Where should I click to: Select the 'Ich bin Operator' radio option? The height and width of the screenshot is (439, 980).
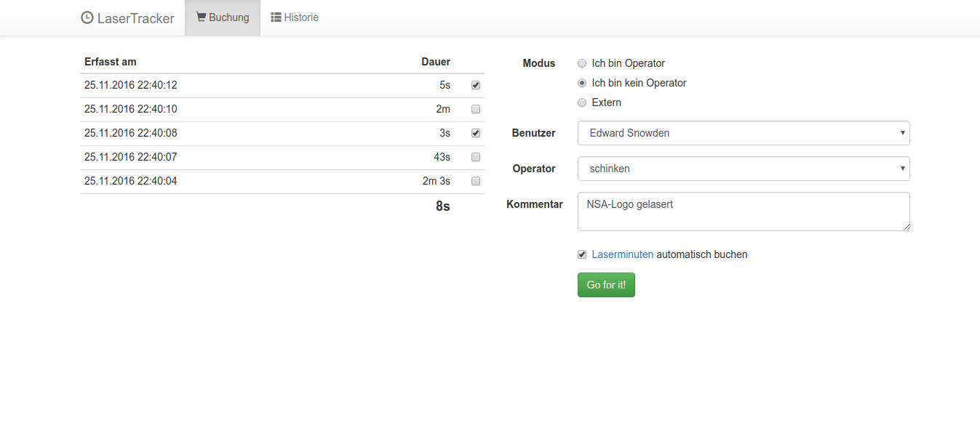582,63
